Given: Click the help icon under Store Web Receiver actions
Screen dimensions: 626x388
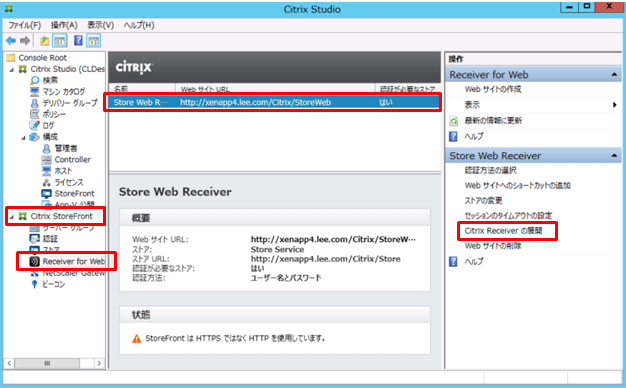Looking at the screenshot, I should 453,261.
